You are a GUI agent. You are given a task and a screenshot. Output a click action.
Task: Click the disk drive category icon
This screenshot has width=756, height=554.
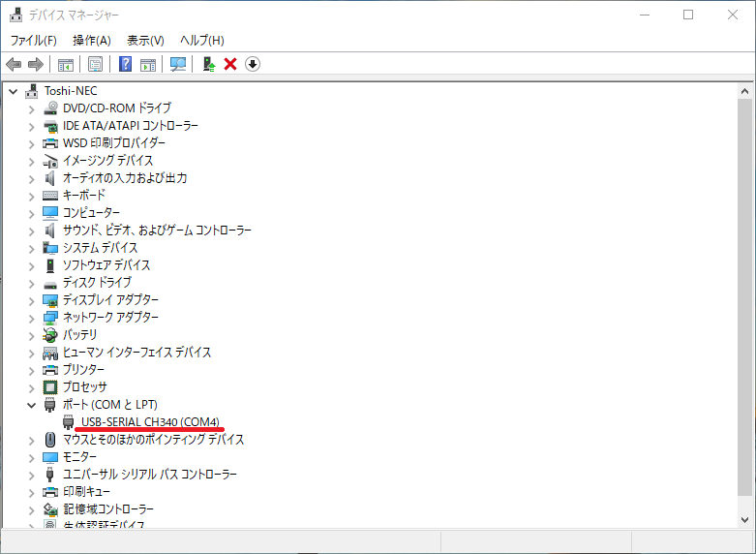(50, 285)
